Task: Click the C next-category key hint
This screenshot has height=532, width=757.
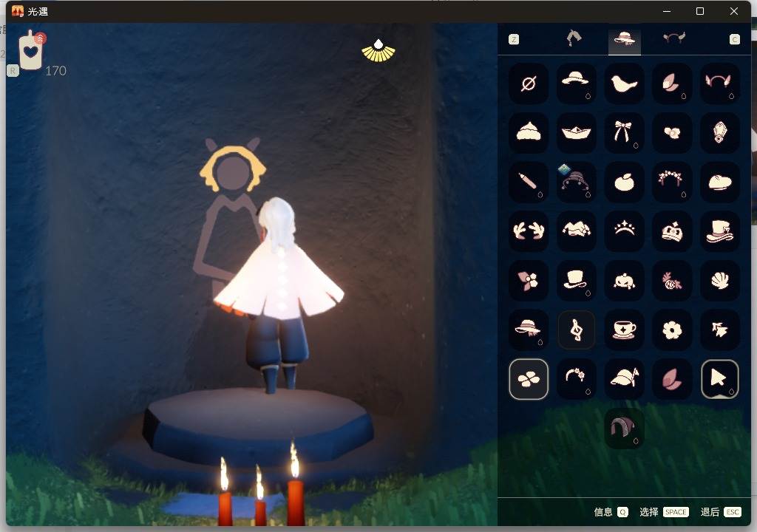Action: coord(734,40)
